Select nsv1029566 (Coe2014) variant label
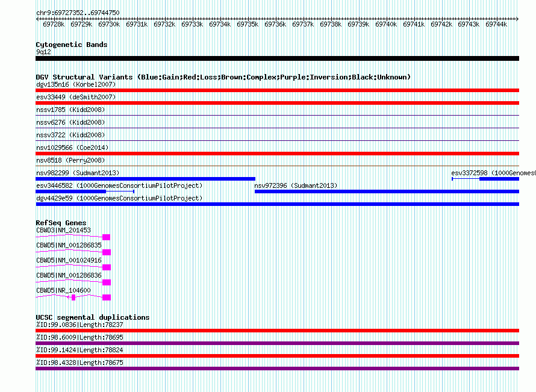536x392 pixels. click(72, 148)
